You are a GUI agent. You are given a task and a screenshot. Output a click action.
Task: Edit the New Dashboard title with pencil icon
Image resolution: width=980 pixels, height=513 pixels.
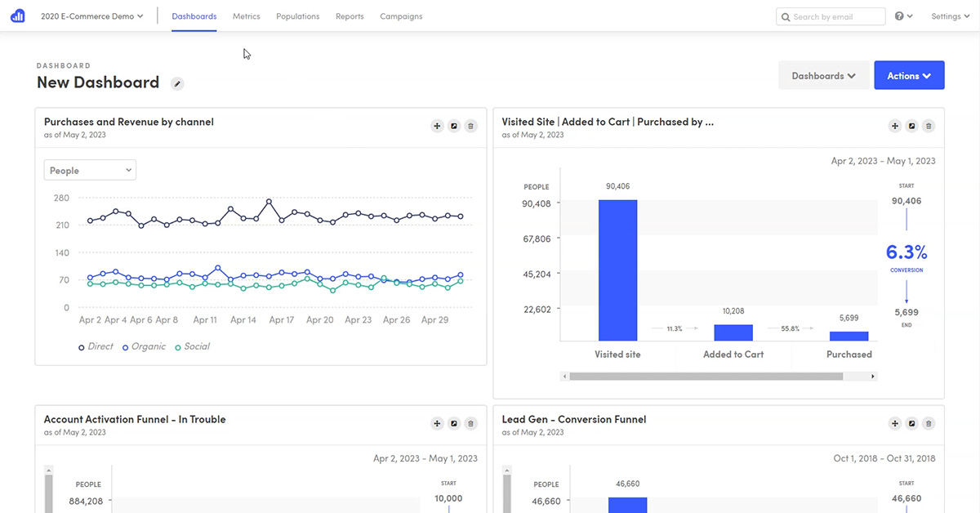click(177, 83)
